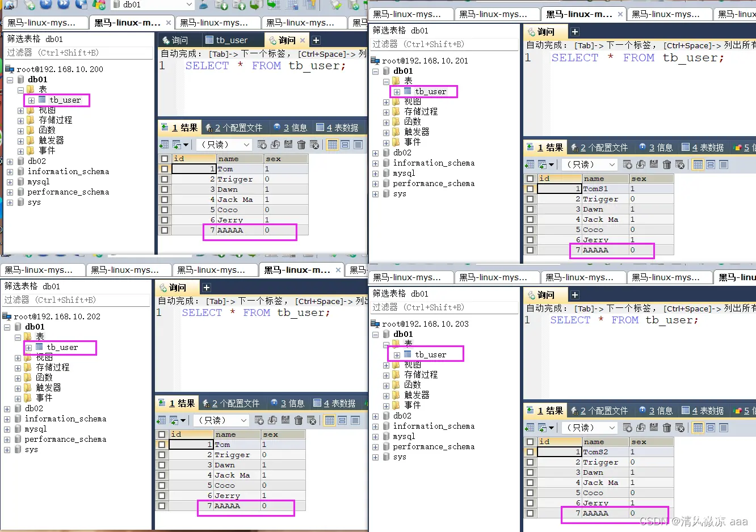Screen dimensions: 756x532
Task: Expand performance_schema under root@192.168.10.201
Action: point(376,184)
